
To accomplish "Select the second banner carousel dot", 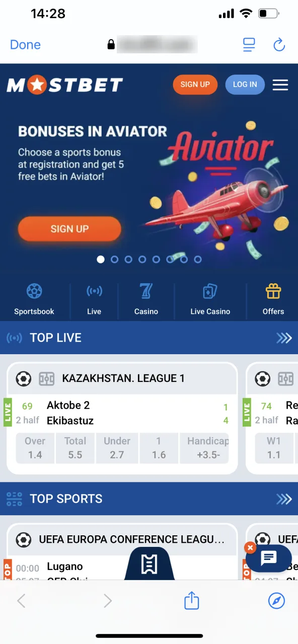I will point(114,260).
